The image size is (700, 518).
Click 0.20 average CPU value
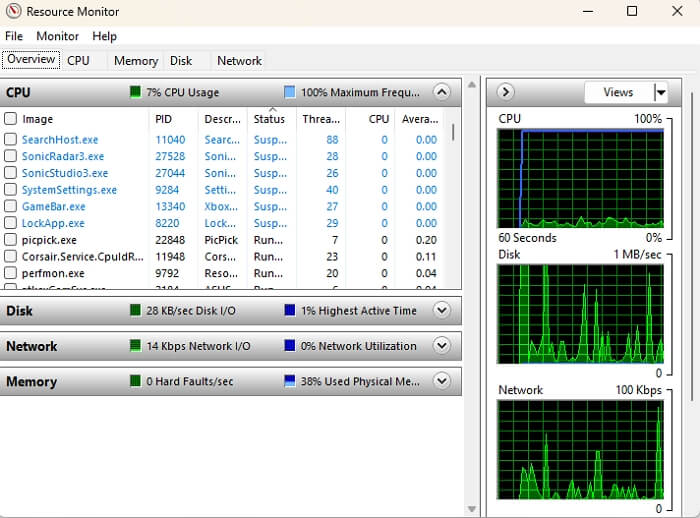pyautogui.click(x=426, y=240)
